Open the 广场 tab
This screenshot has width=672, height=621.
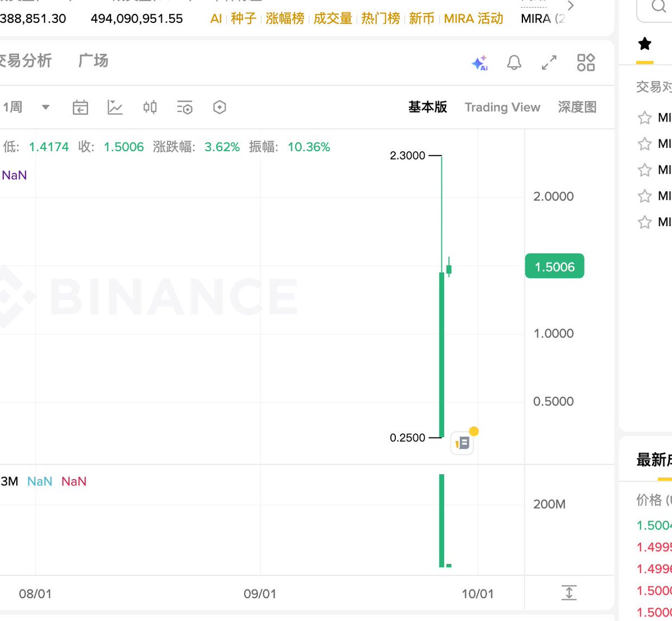pos(94,60)
